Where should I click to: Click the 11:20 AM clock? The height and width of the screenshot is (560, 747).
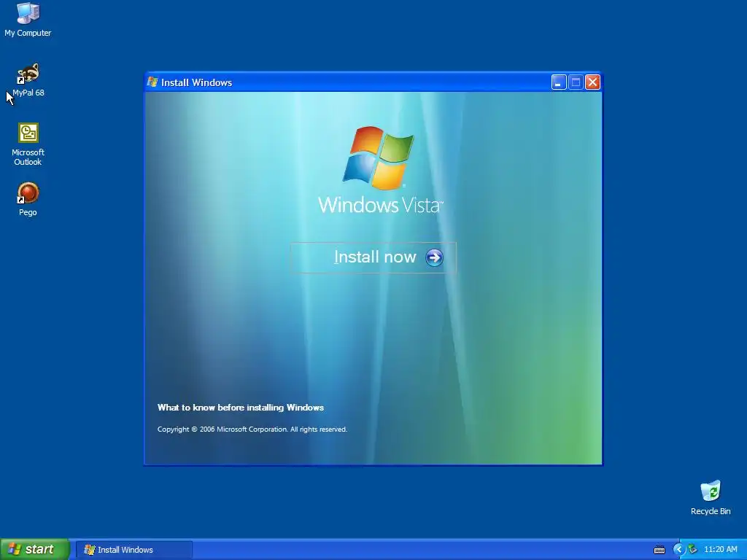click(720, 550)
